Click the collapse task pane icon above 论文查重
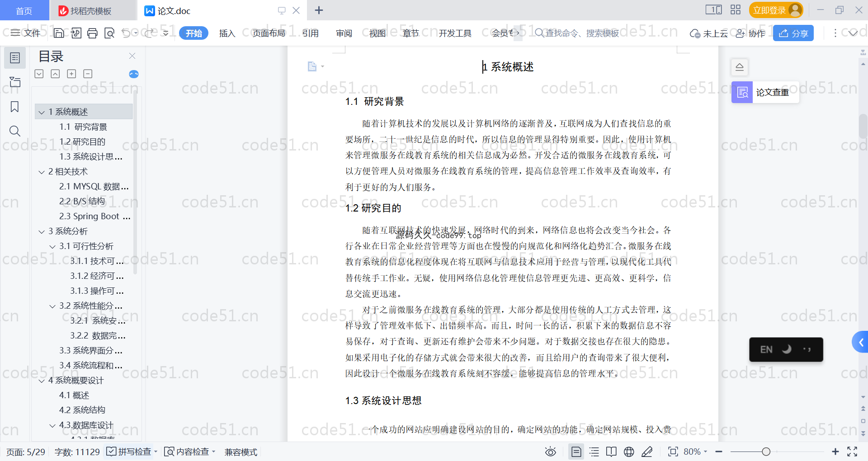 (740, 67)
